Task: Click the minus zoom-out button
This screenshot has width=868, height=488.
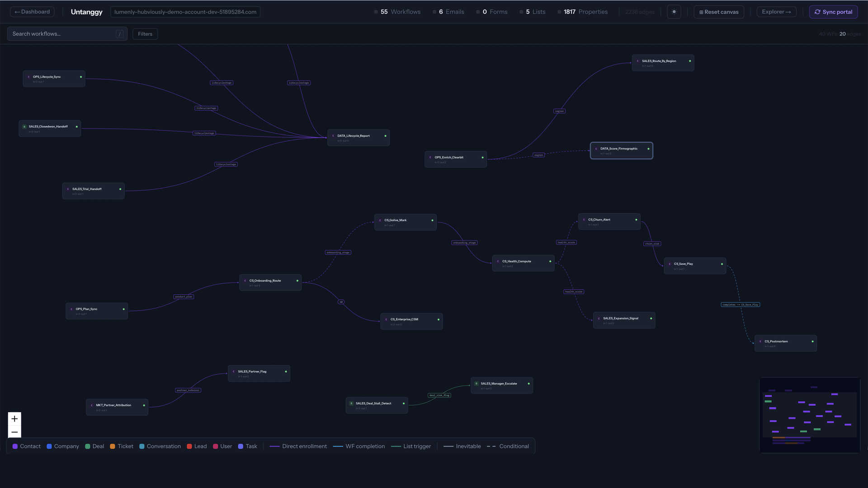Action: pyautogui.click(x=14, y=432)
